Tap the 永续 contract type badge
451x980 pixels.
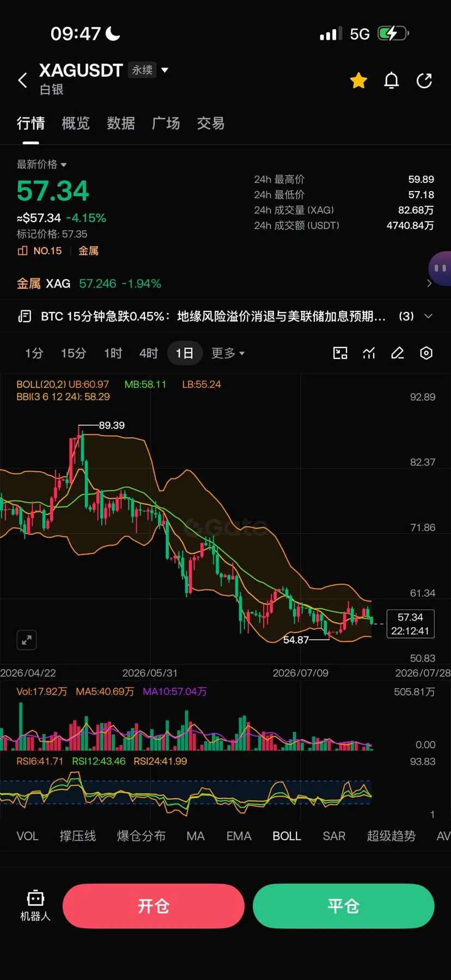click(x=142, y=70)
